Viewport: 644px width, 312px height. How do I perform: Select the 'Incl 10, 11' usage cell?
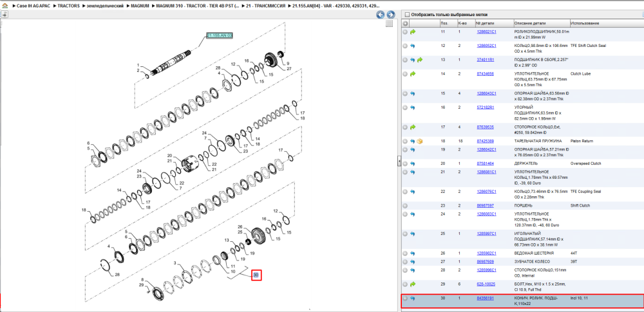click(x=580, y=298)
